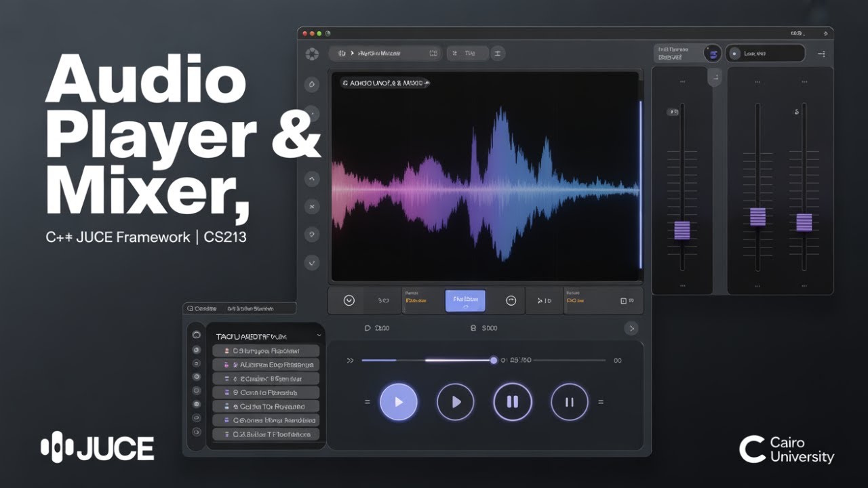Click the aperture-shaped app logo icon
868x488 pixels.
pyautogui.click(x=311, y=54)
